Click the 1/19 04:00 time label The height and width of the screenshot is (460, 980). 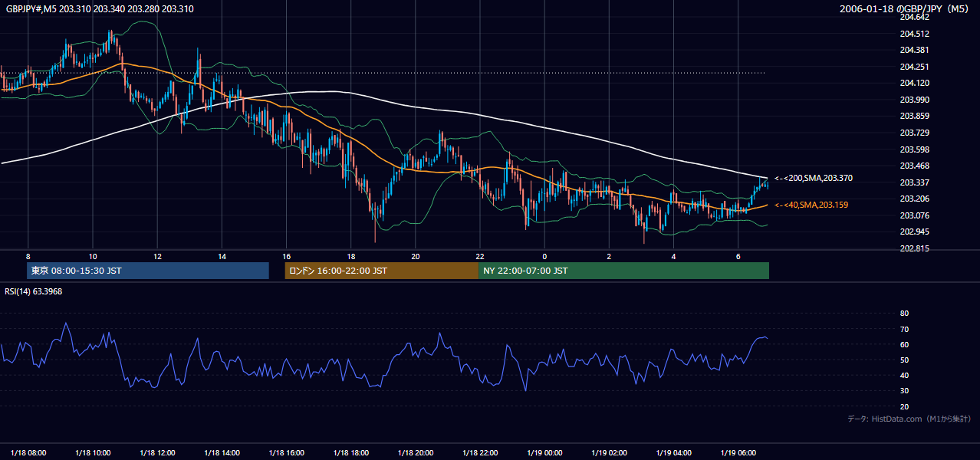pos(673,452)
